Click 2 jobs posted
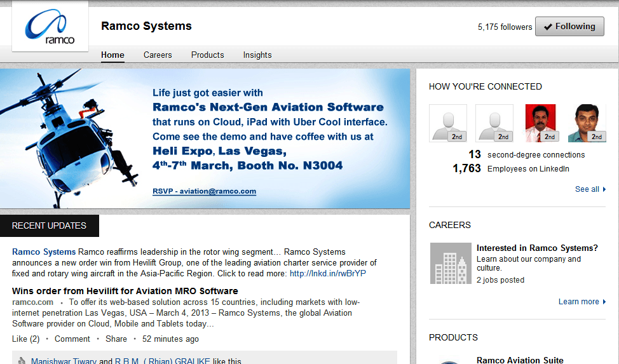This screenshot has height=364, width=619. (x=500, y=280)
